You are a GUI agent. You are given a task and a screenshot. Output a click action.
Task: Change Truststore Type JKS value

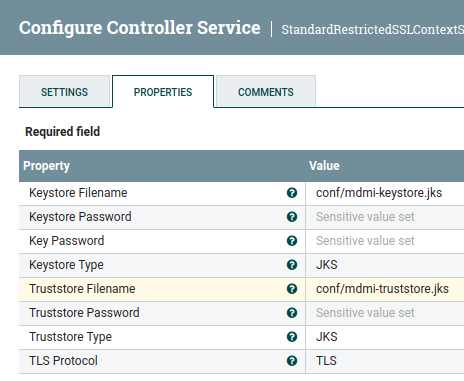pyautogui.click(x=327, y=337)
